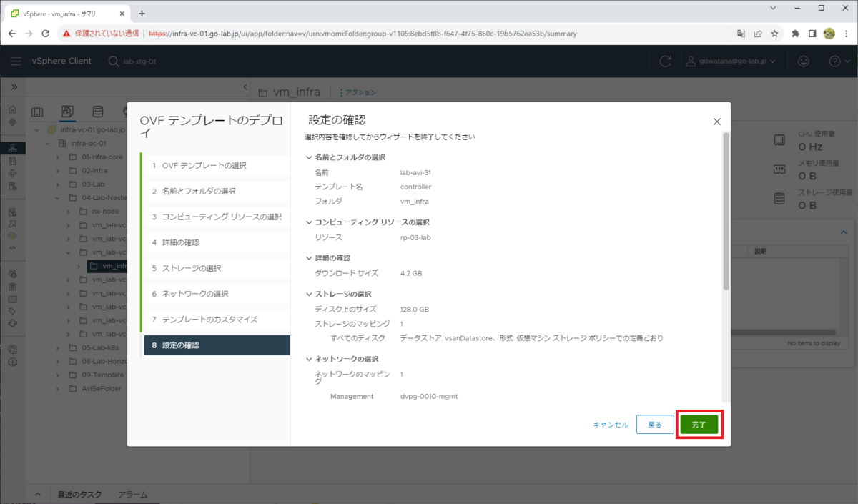Viewport: 858px width, 504px height.
Task: Click the browser address bar URL
Action: 362,34
